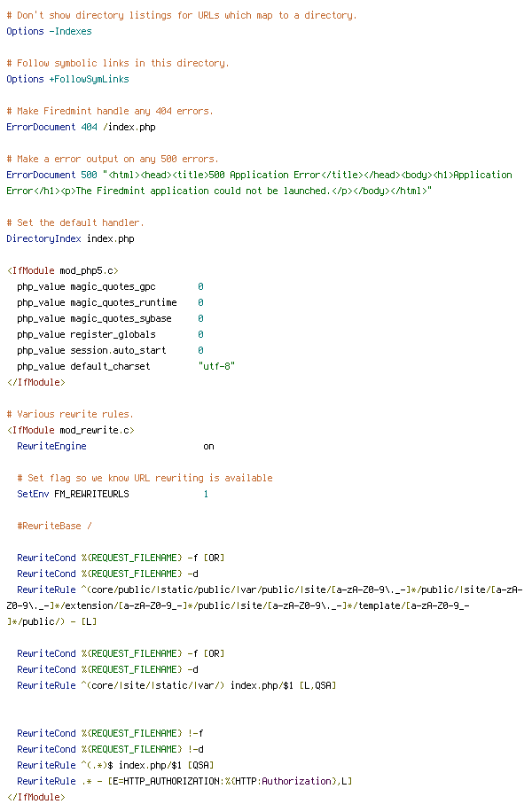Click 'RewriteRule ^(.*)$' line
The width and height of the screenshot is (532, 812).
[115, 765]
